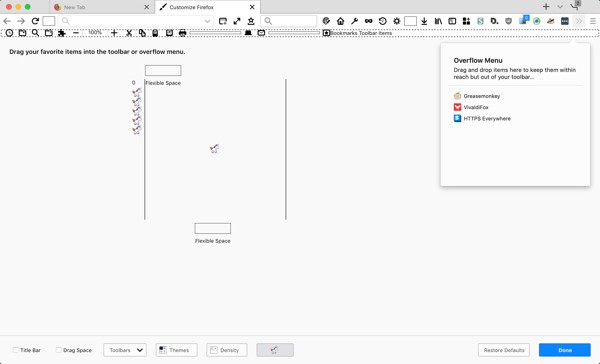Click the Library books icon
Screen dimensions: 600x364
[438, 21]
